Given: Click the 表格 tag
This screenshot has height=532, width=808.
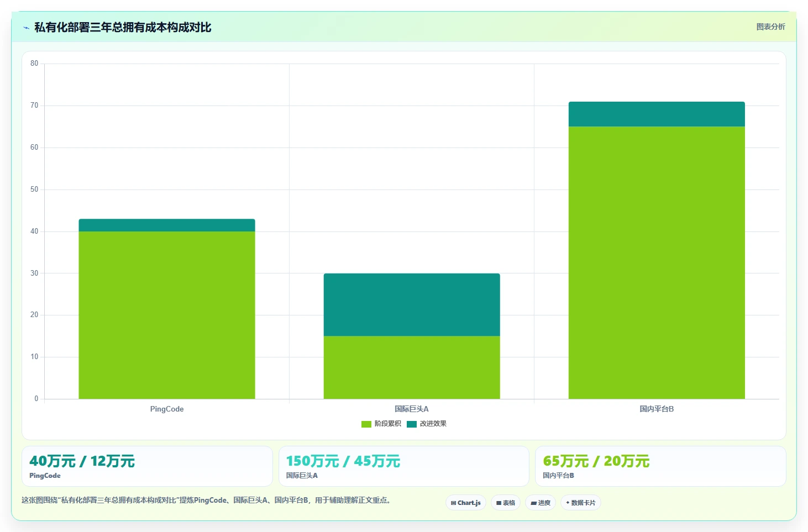Looking at the screenshot, I should (506, 503).
